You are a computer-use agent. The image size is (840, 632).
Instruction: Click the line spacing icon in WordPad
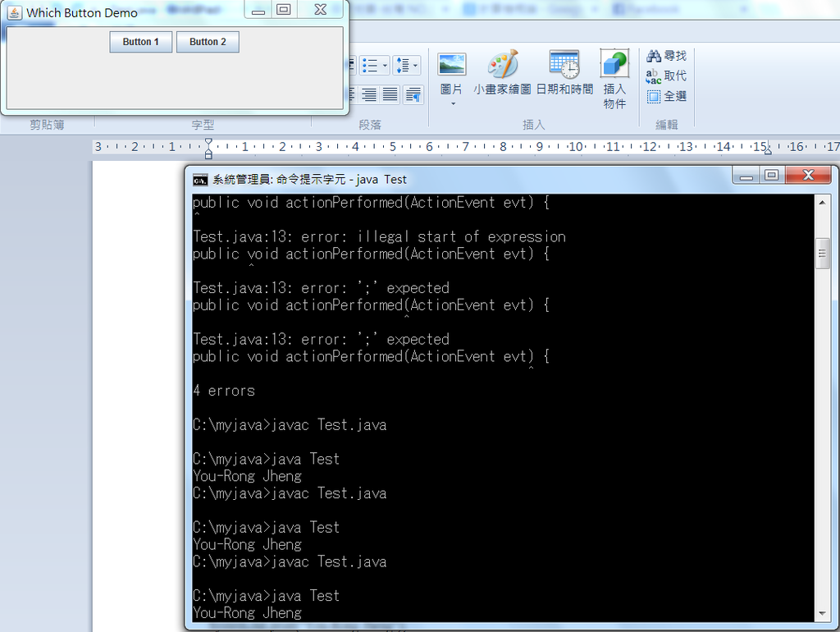click(402, 66)
